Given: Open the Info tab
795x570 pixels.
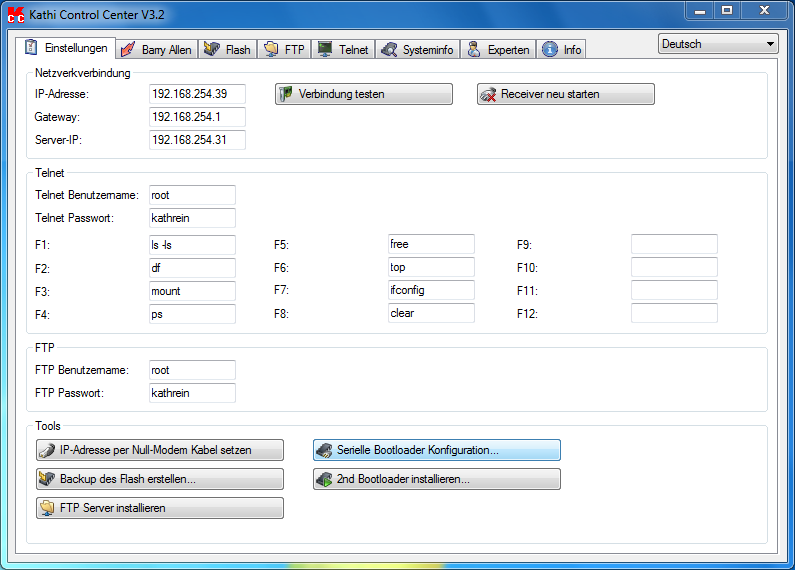Looking at the screenshot, I should click(561, 50).
